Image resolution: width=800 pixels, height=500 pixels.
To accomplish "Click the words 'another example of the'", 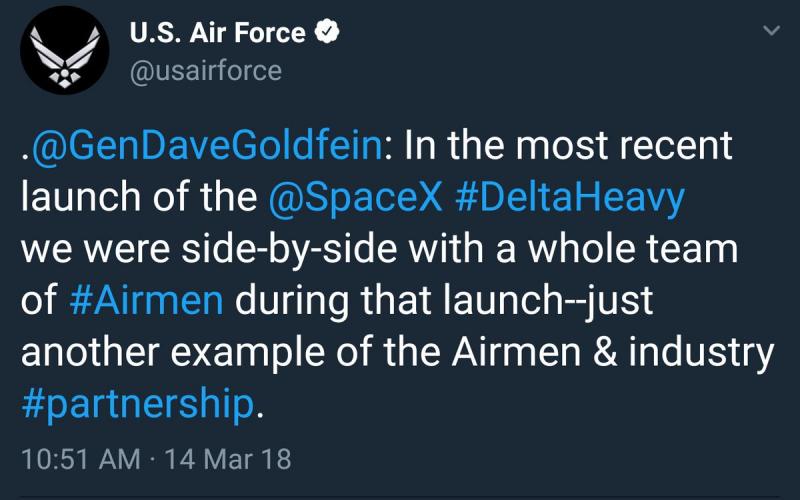I will [x=231, y=353].
